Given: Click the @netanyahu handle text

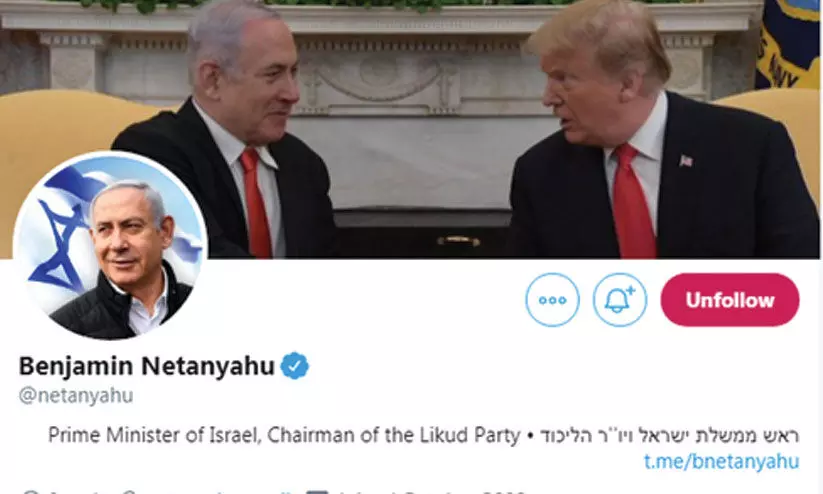Looking at the screenshot, I should pos(76,395).
